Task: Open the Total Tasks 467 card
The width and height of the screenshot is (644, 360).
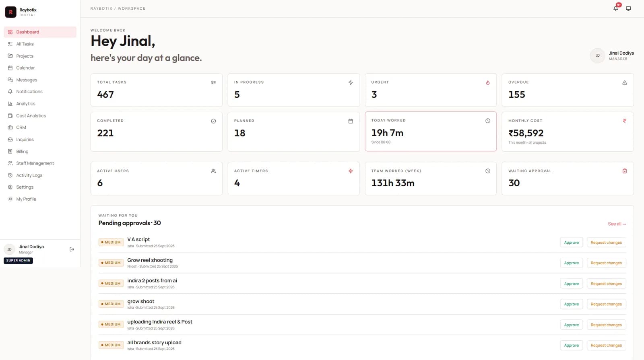Action: (x=157, y=90)
